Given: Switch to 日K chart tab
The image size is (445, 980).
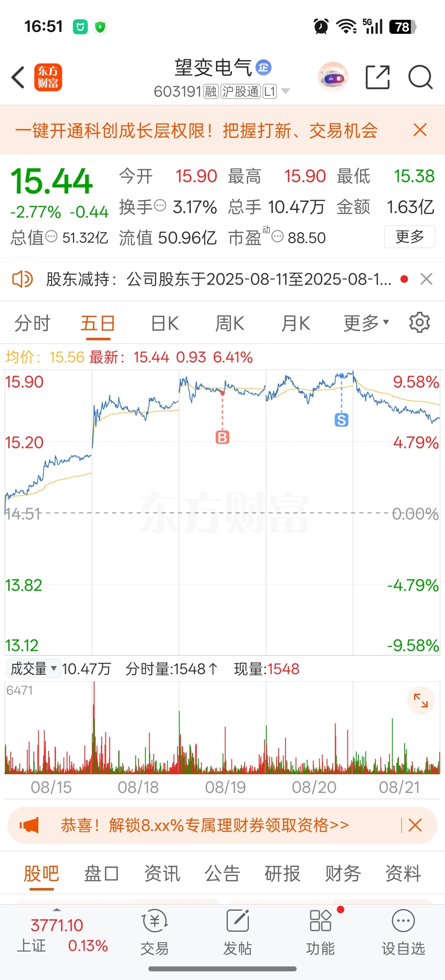Looking at the screenshot, I should click(165, 323).
